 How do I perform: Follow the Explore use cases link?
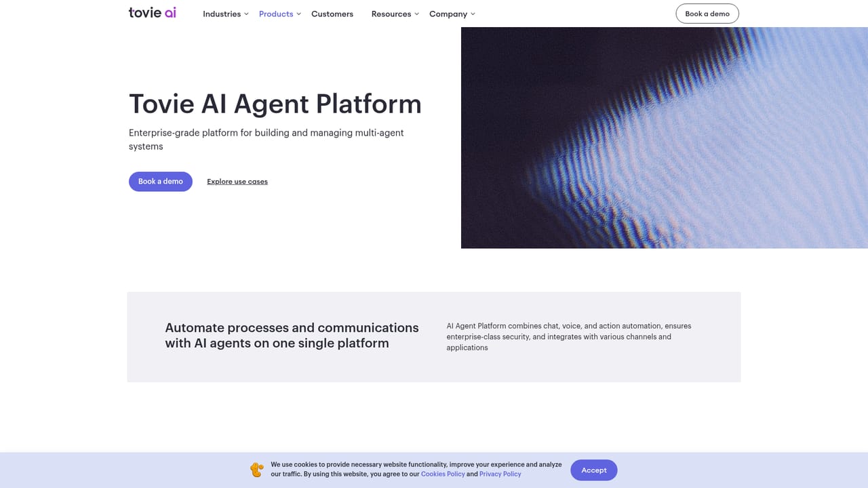pyautogui.click(x=237, y=182)
